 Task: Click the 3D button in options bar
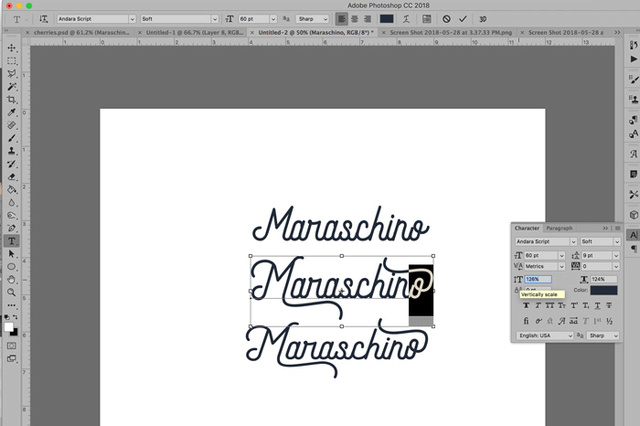[x=483, y=19]
